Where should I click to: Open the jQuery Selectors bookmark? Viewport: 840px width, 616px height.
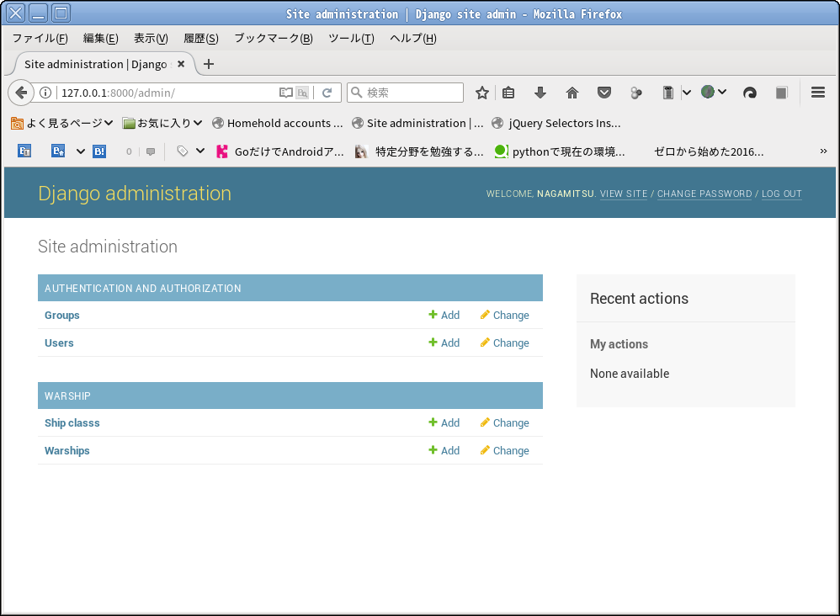(x=556, y=123)
